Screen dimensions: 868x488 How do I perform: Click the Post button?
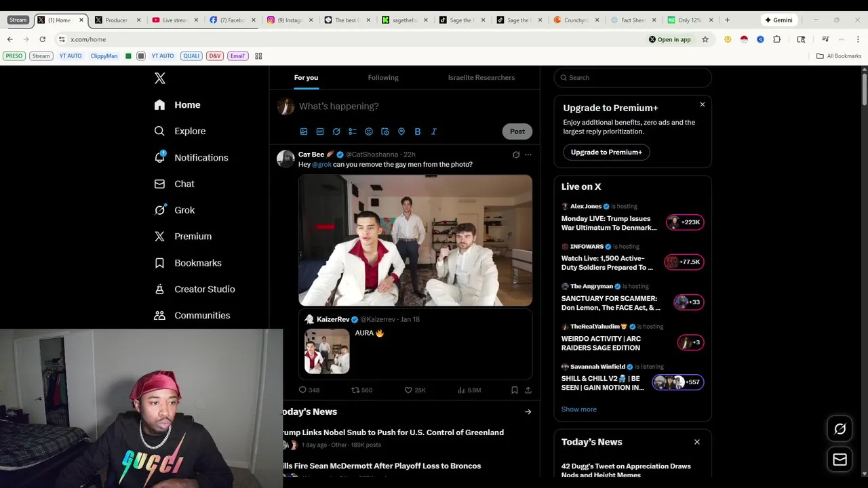tap(517, 131)
